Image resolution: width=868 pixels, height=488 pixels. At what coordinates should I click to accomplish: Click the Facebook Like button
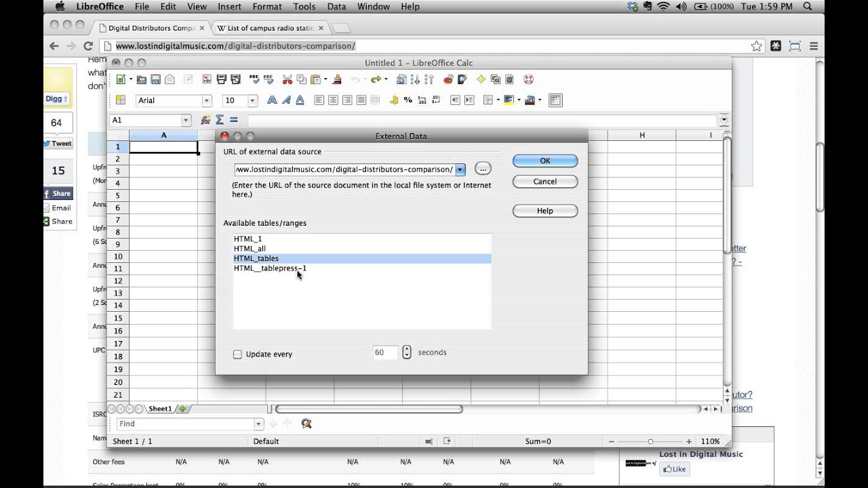[675, 469]
